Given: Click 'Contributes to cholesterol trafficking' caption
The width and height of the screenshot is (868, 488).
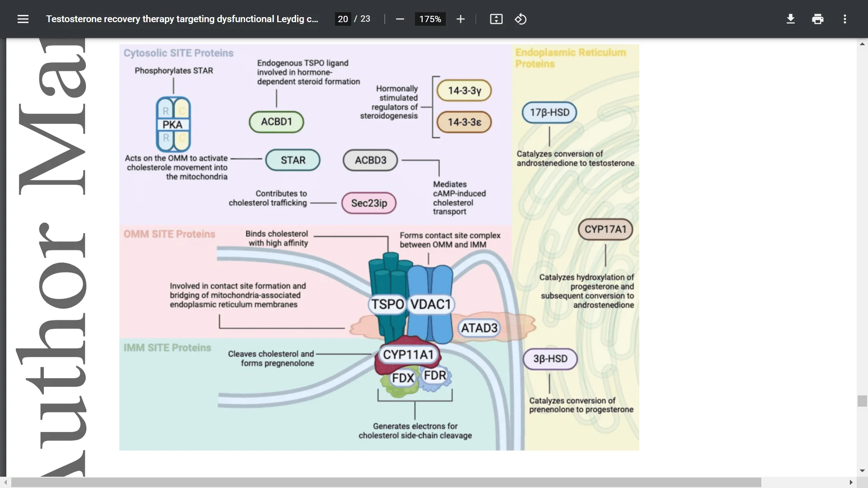Looking at the screenshot, I should 268,198.
